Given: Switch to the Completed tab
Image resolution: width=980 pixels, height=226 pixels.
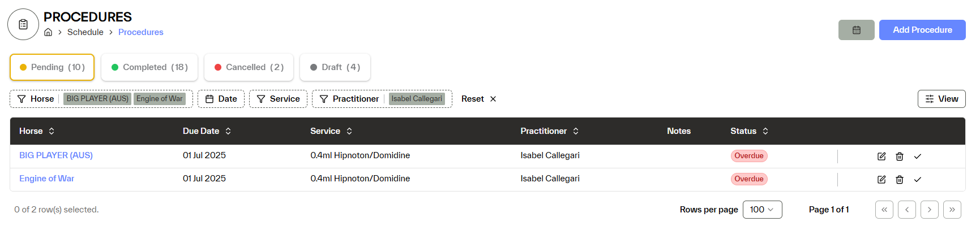Looking at the screenshot, I should (x=149, y=67).
